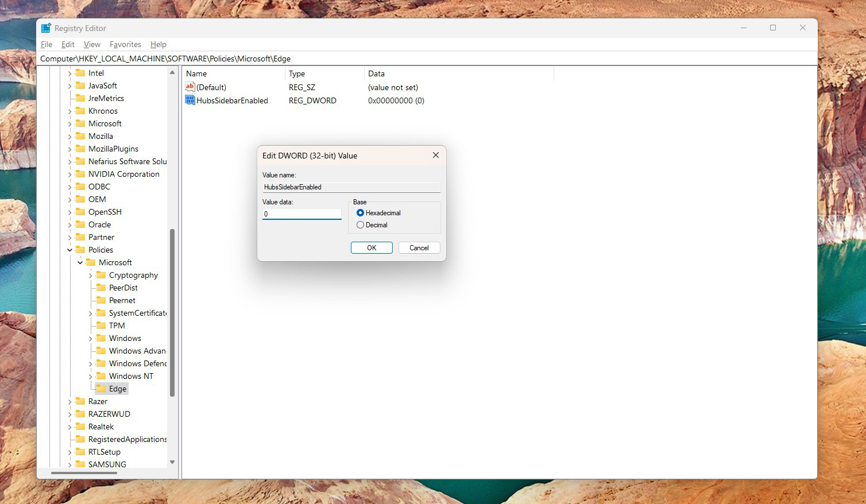Select the OEM folder icon
866x504 pixels.
80,199
